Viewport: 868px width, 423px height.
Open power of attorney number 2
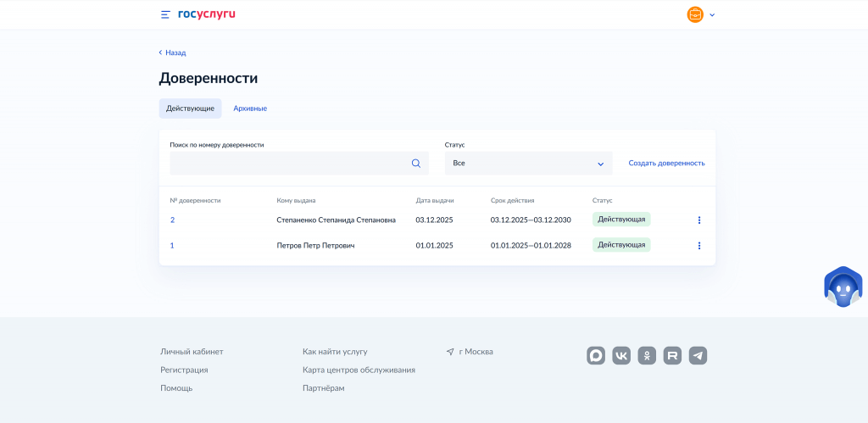tap(172, 220)
